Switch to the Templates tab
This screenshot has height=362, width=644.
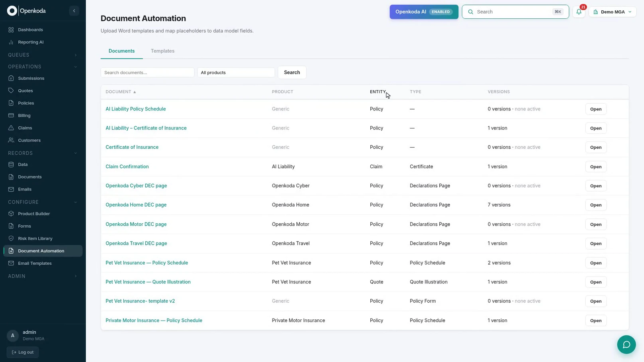(x=162, y=51)
